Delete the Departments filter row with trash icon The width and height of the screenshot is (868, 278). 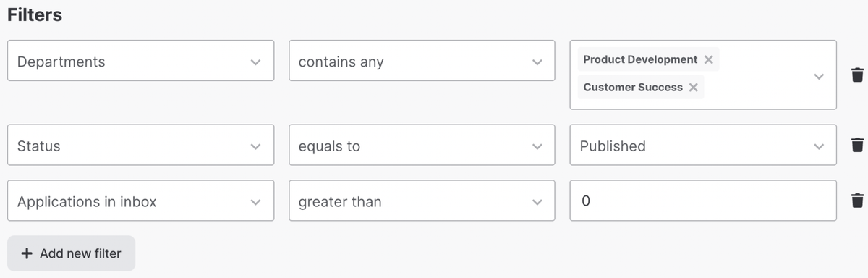point(857,75)
